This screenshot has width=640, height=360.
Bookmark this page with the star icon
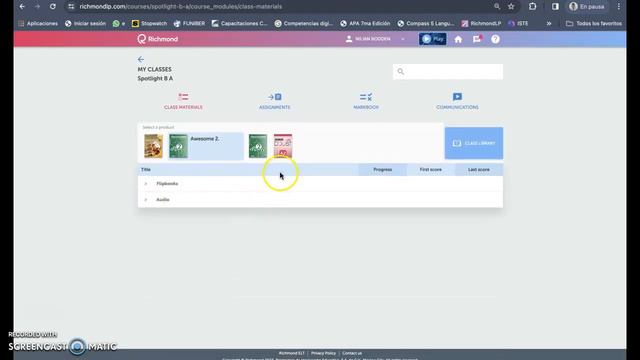coord(511,7)
